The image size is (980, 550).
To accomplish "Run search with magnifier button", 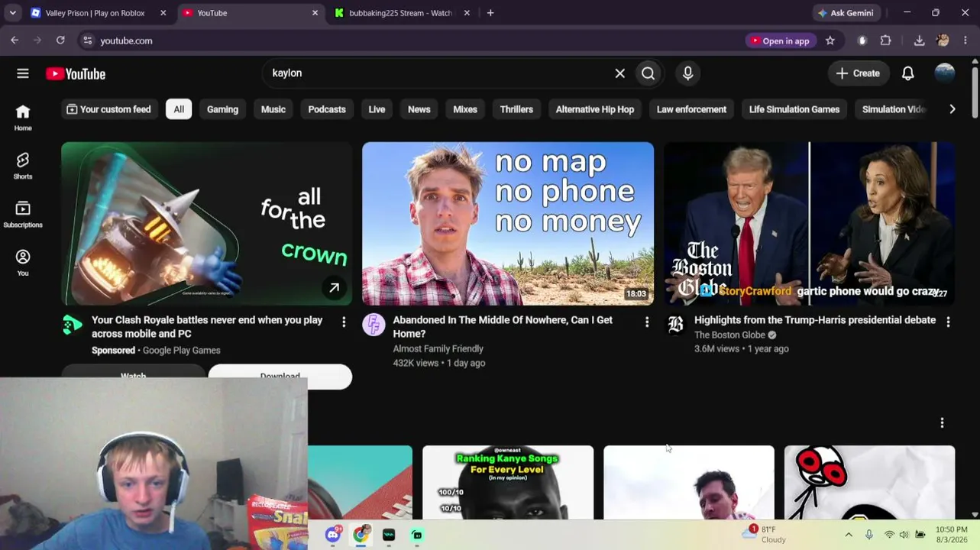I will 648,73.
